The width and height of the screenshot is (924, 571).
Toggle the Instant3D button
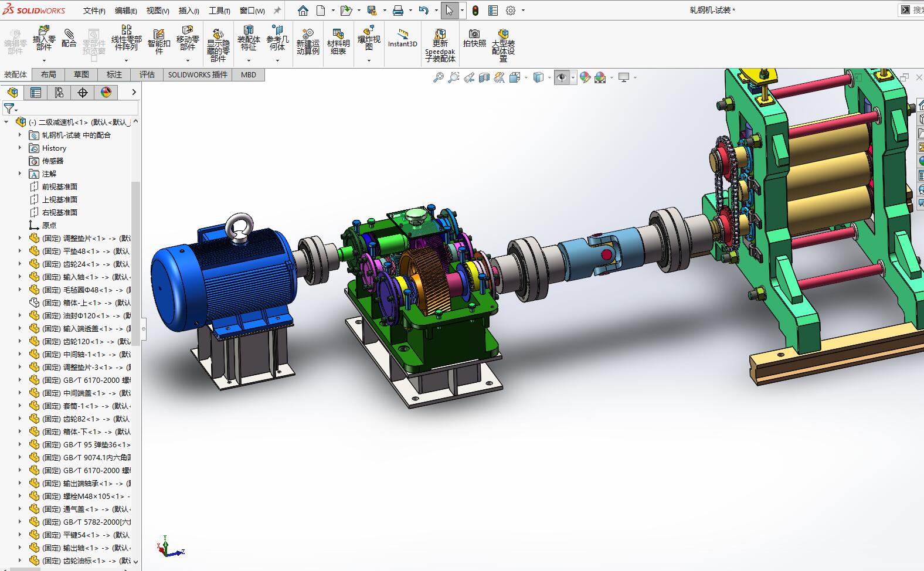tap(402, 39)
